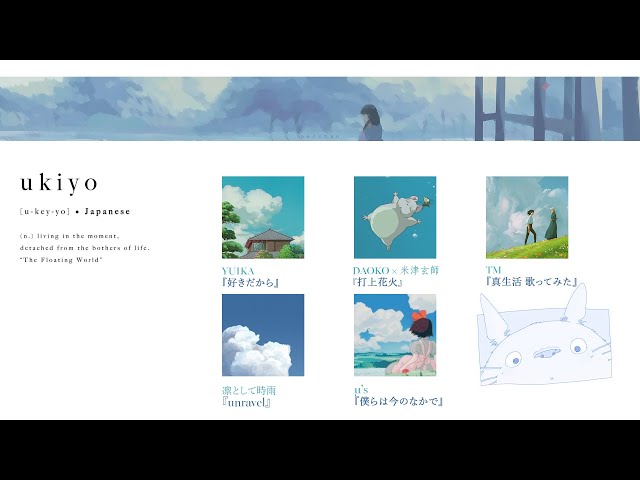Click the cumulus cloud thumbnail above unravel
640x480 pixels.
(263, 335)
